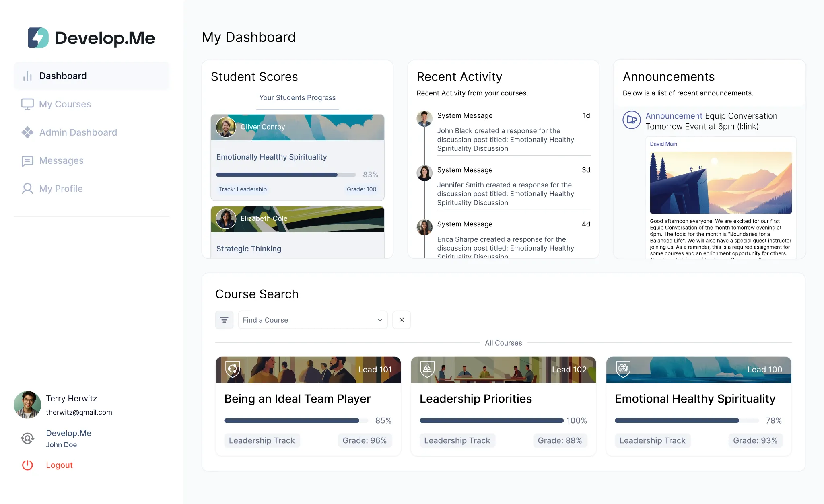Click the announcement megaphone icon
824x504 pixels.
[632, 120]
